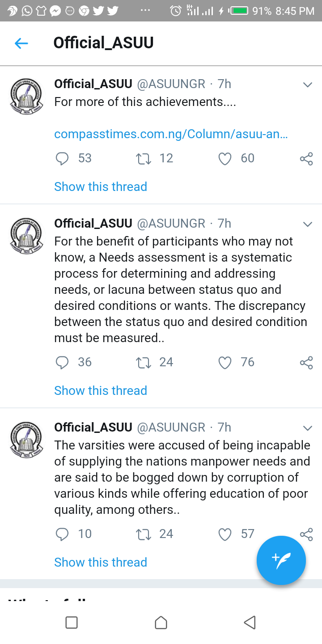Show thread under Needs assessment tweet
The image size is (322, 644).
(x=101, y=390)
